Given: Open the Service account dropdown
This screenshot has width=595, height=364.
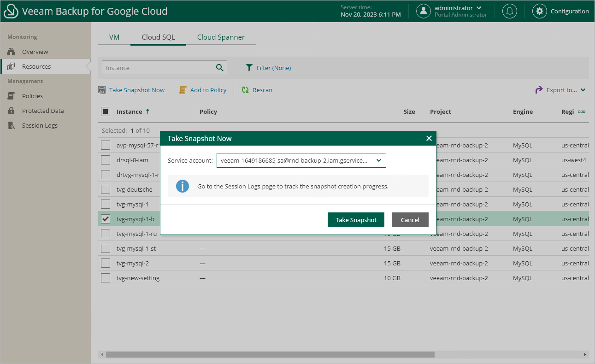Looking at the screenshot, I should (x=301, y=160).
